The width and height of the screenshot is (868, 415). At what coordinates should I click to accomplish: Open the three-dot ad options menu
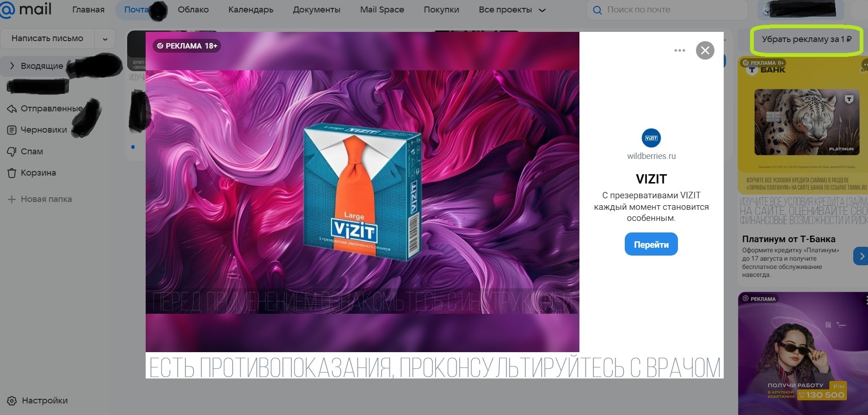[679, 50]
